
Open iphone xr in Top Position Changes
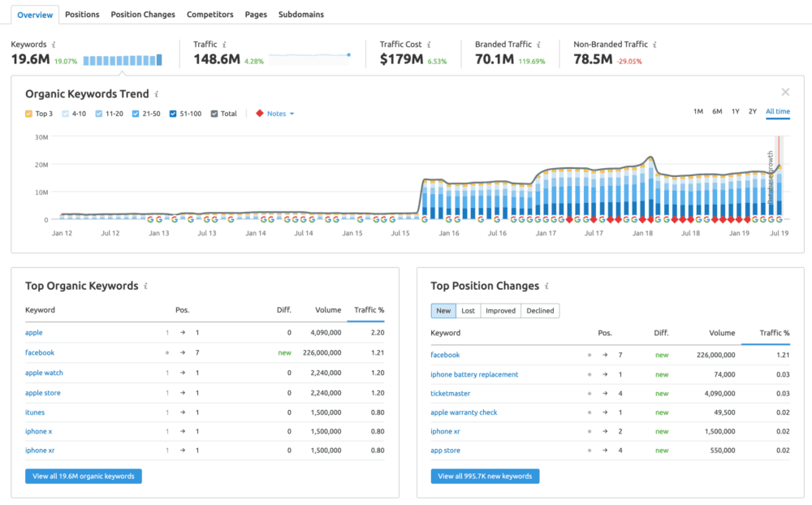point(445,431)
